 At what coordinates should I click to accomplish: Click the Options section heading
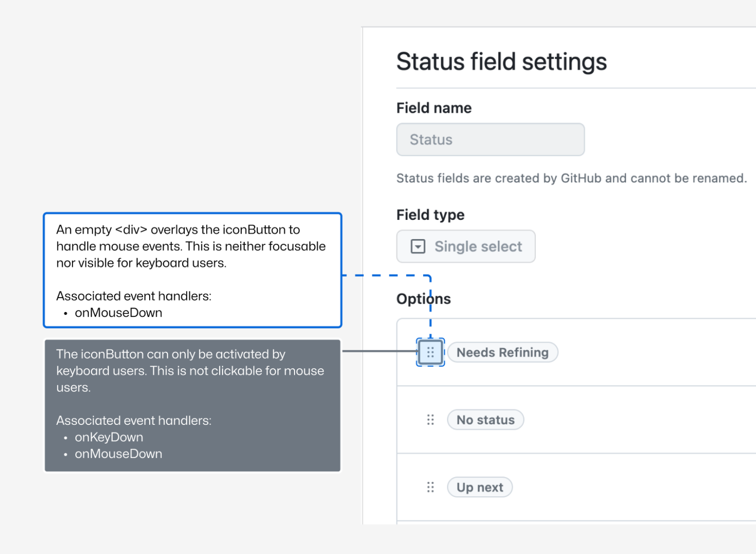424,299
